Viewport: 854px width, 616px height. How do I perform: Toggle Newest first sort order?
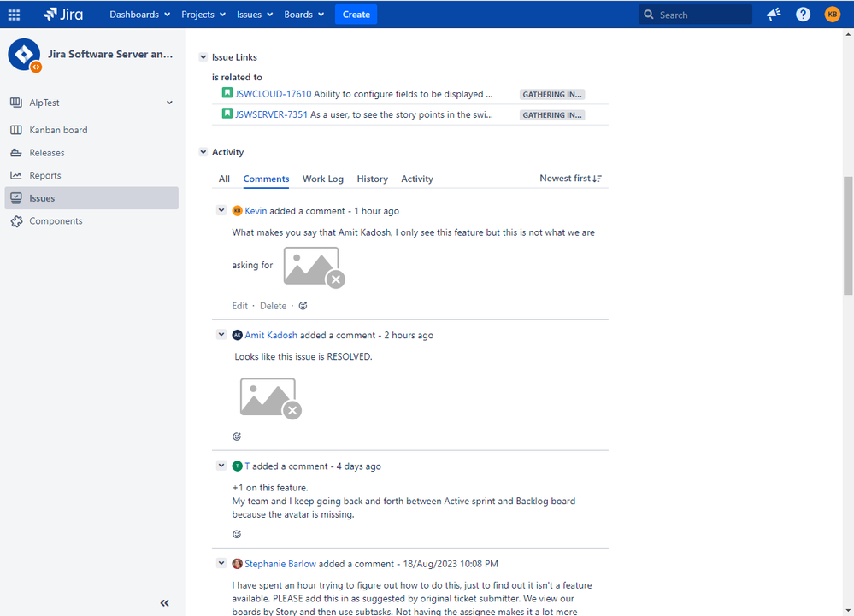point(570,179)
